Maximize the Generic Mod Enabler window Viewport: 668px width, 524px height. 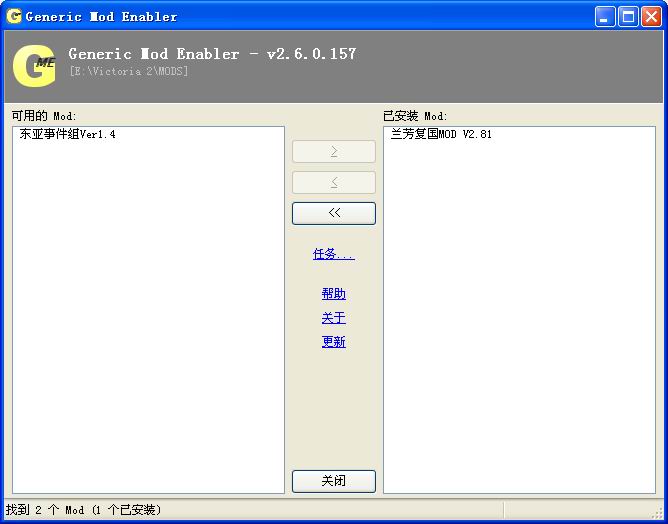pos(628,16)
